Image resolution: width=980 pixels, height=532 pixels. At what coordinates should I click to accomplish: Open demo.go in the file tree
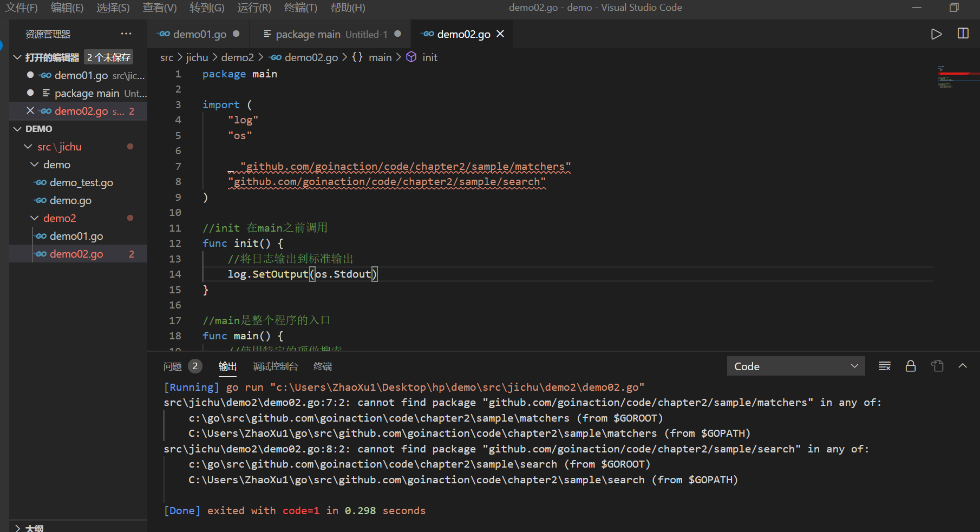(78, 200)
